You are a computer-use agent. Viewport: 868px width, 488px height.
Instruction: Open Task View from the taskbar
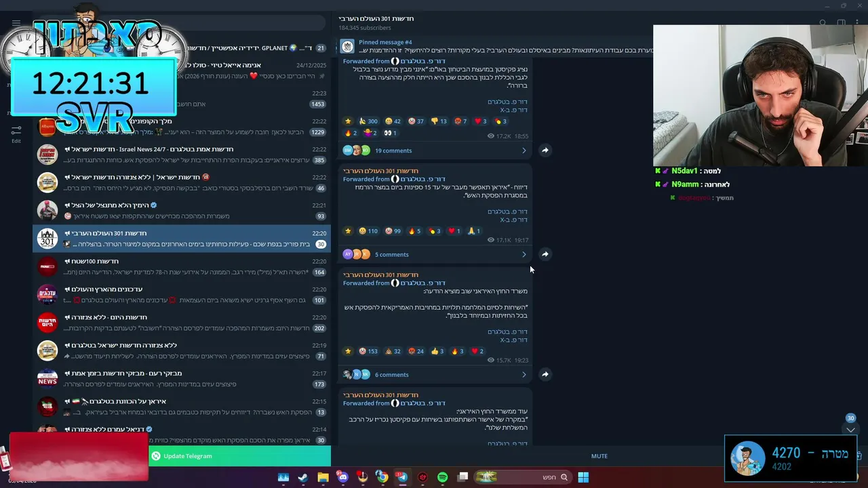(462, 477)
